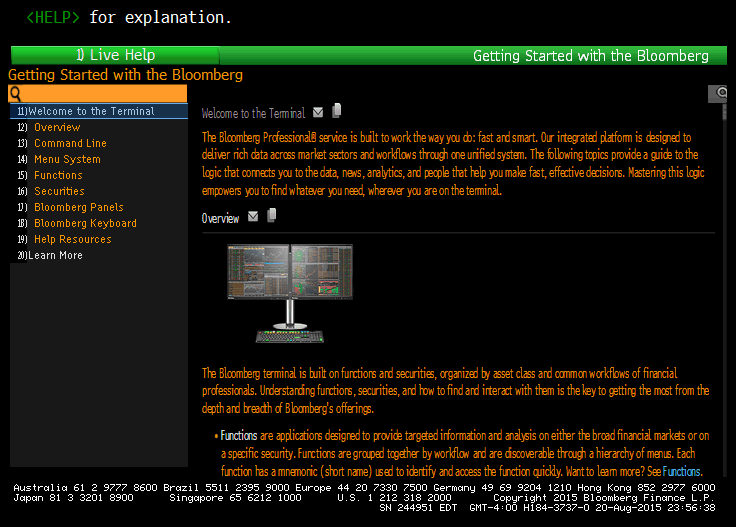This screenshot has width=736, height=527.
Task: Click the copy icon beside Welcome to the Terminal heading
Action: (337, 111)
